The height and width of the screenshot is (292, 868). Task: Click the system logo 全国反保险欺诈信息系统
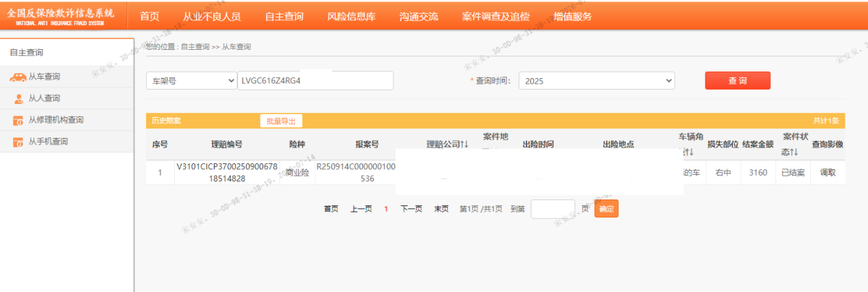point(61,17)
